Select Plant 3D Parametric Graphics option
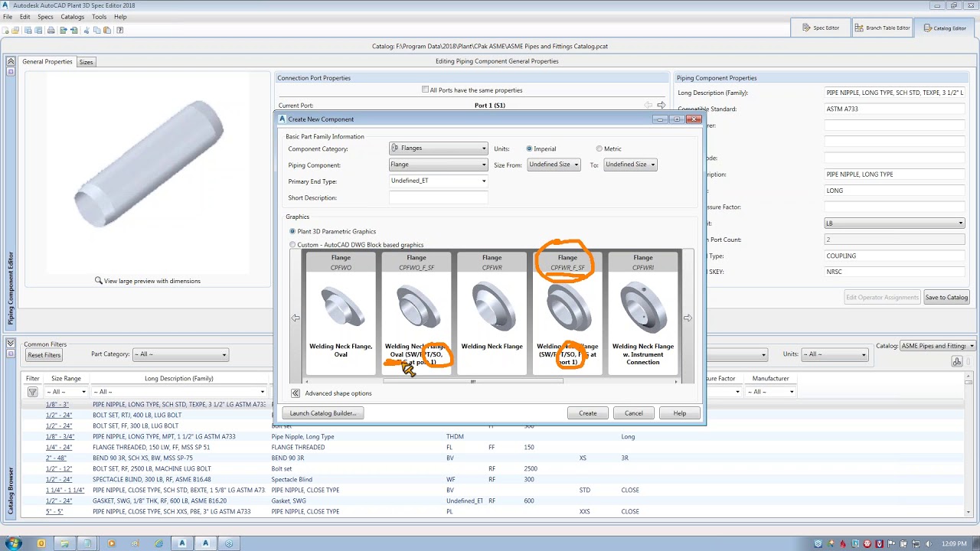The height and width of the screenshot is (551, 980). [292, 231]
